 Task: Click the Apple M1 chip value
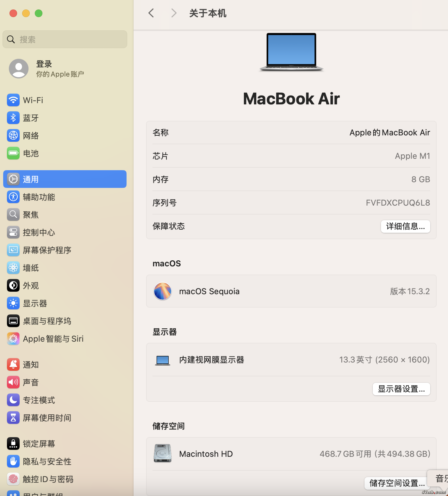(412, 156)
